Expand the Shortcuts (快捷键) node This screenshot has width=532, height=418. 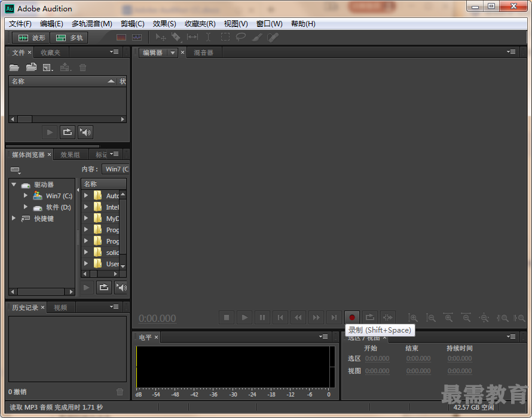tap(14, 219)
